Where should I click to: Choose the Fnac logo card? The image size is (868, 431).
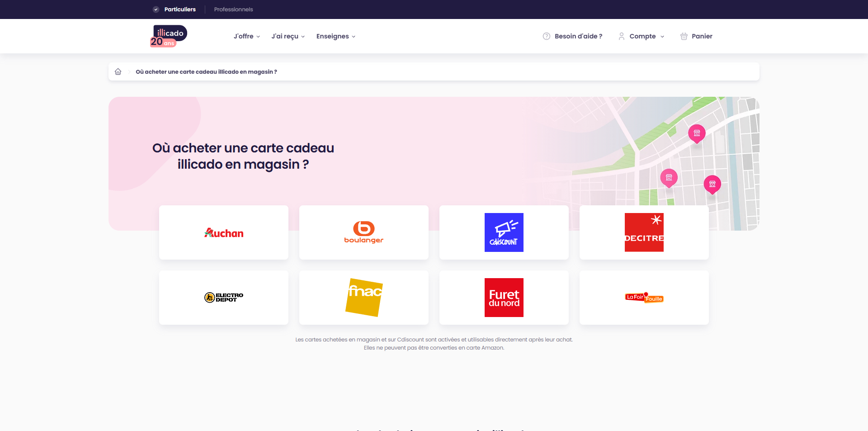(x=364, y=298)
